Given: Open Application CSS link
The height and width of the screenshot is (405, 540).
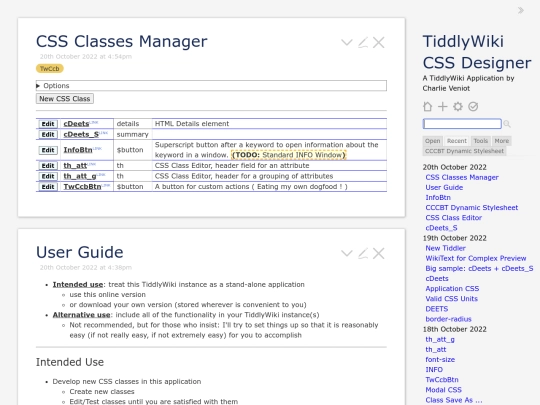Looking at the screenshot, I should click(452, 289).
